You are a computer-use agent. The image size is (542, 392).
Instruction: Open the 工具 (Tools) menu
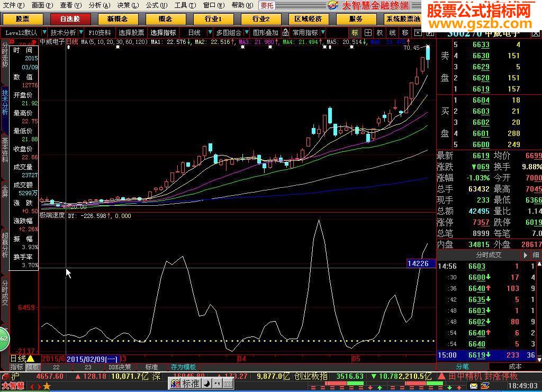pyautogui.click(x=185, y=5)
